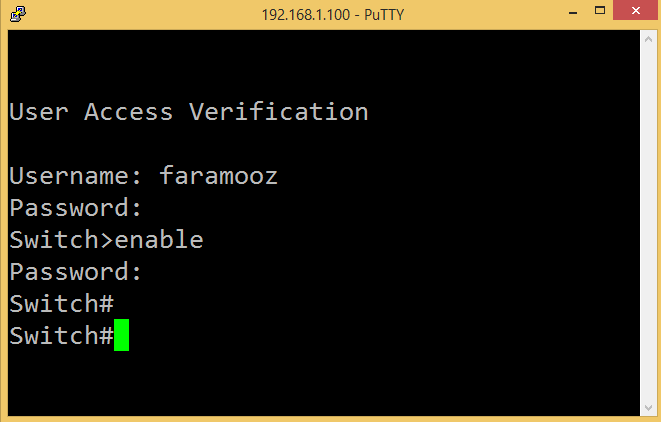The height and width of the screenshot is (422, 661).
Task: Click the green terminal cursor block
Action: pyautogui.click(x=121, y=335)
